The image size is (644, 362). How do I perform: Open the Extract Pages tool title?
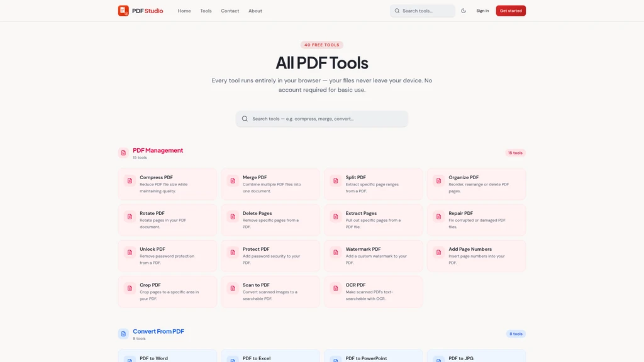pyautogui.click(x=361, y=213)
